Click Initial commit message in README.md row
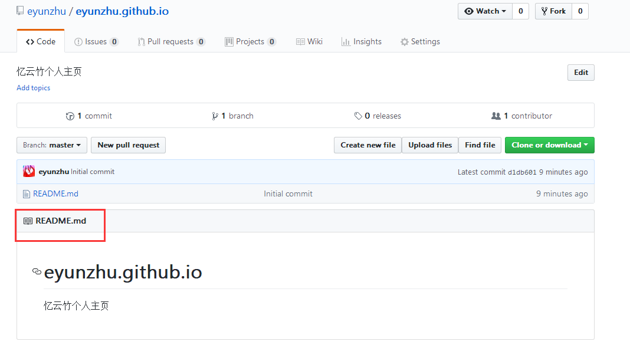The height and width of the screenshot is (364, 630). point(288,194)
